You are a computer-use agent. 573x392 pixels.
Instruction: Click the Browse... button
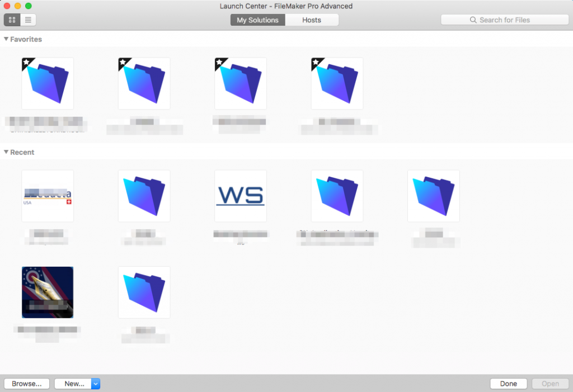(27, 384)
